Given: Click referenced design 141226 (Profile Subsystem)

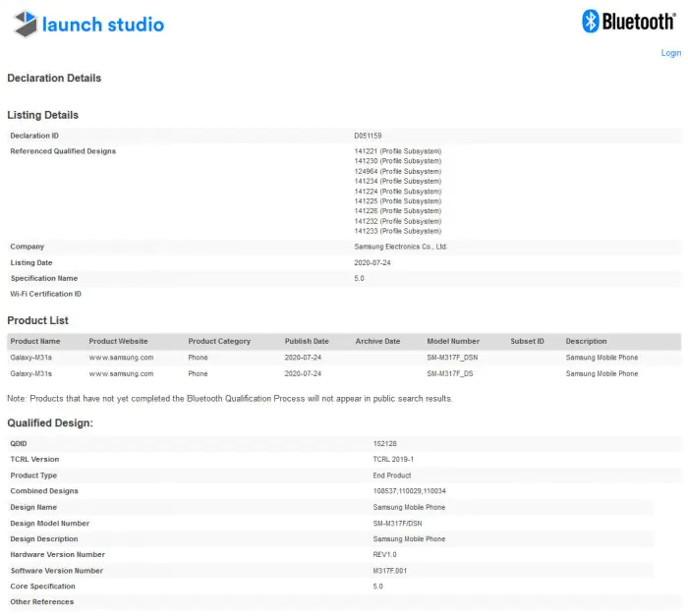Looking at the screenshot, I should (397, 211).
